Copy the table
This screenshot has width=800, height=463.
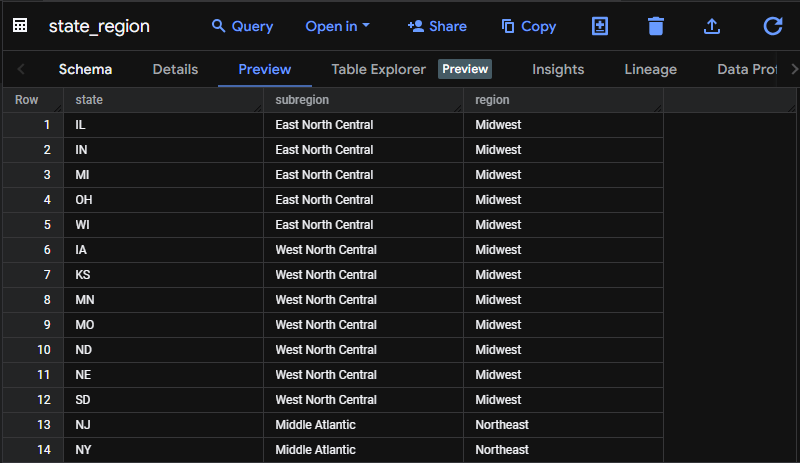pyautogui.click(x=529, y=26)
